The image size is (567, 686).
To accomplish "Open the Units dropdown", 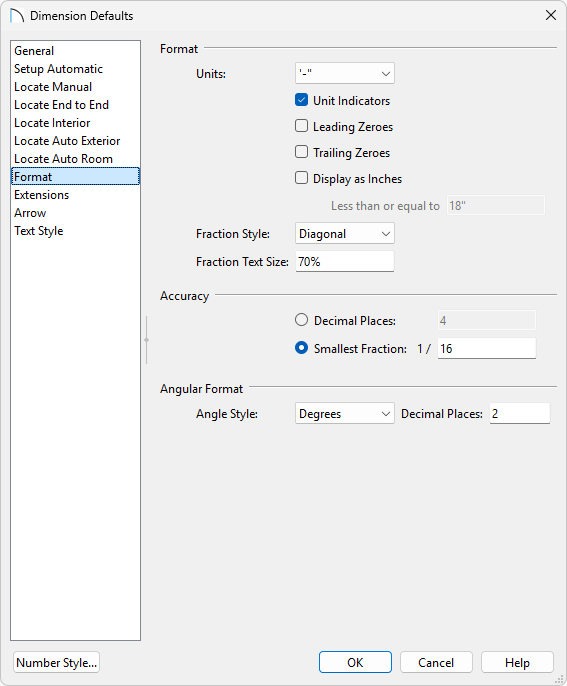I will 345,73.
